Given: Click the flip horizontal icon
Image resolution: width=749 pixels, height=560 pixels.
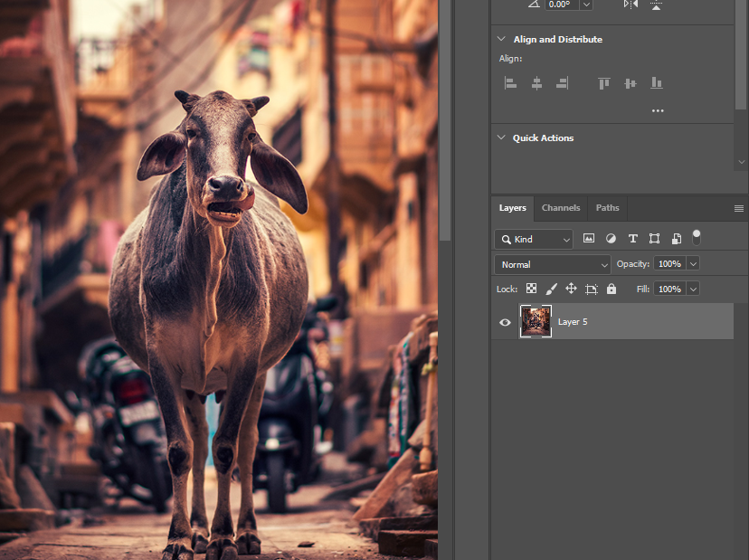Looking at the screenshot, I should coord(630,5).
